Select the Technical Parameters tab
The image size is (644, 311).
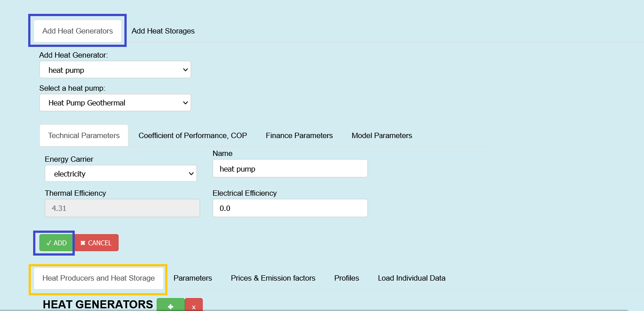(84, 135)
